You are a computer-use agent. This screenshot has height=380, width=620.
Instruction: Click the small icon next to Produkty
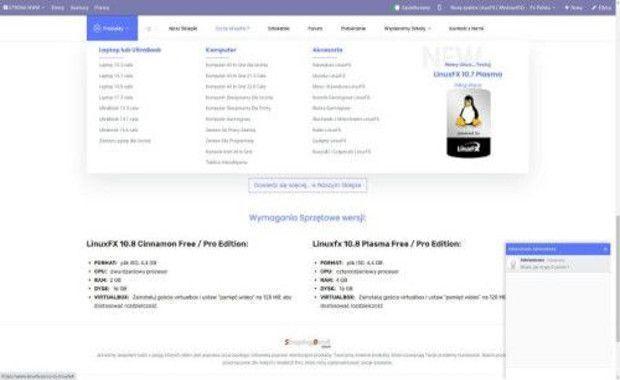149,28
